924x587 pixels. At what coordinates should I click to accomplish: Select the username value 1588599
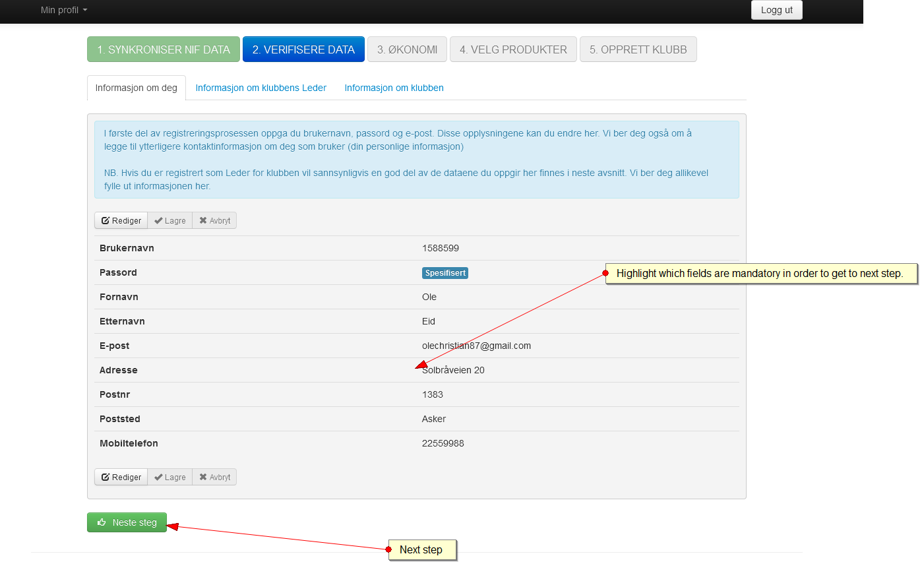click(441, 248)
